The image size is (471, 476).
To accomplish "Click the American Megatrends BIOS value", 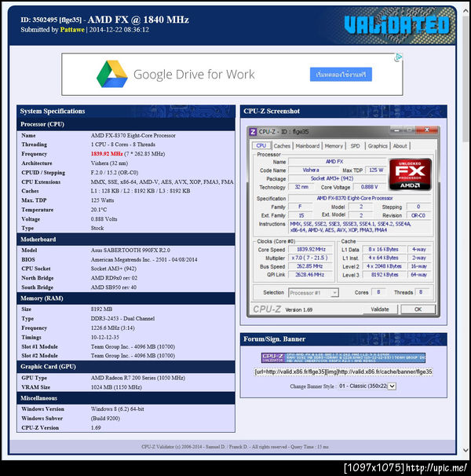I will (144, 259).
